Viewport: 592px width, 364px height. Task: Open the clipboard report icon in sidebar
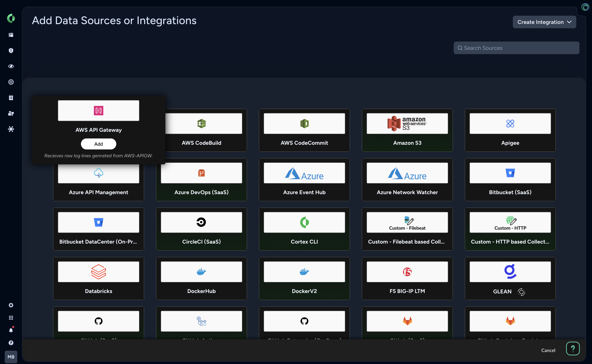pyautogui.click(x=11, y=97)
